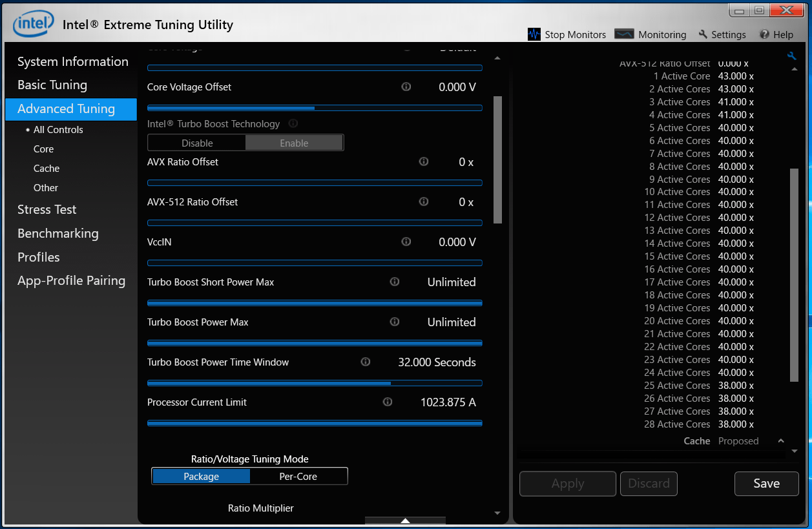Click the tuning panel scroll-up arrow

pyautogui.click(x=497, y=58)
